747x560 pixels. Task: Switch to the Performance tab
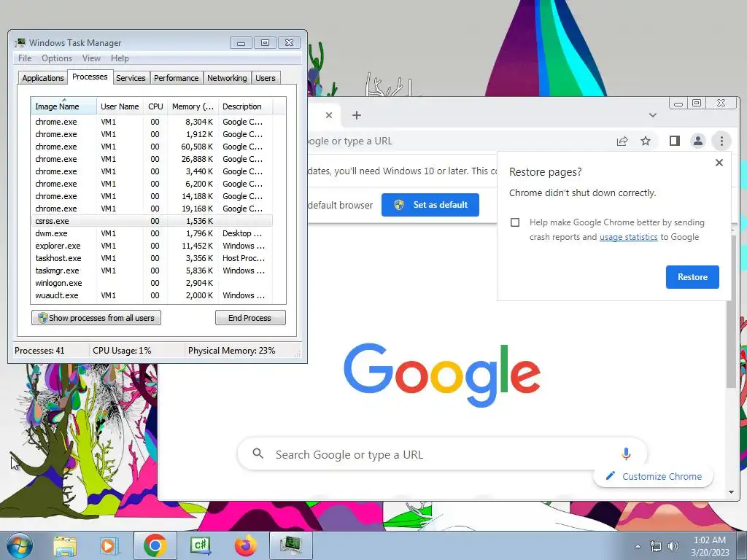pyautogui.click(x=177, y=78)
